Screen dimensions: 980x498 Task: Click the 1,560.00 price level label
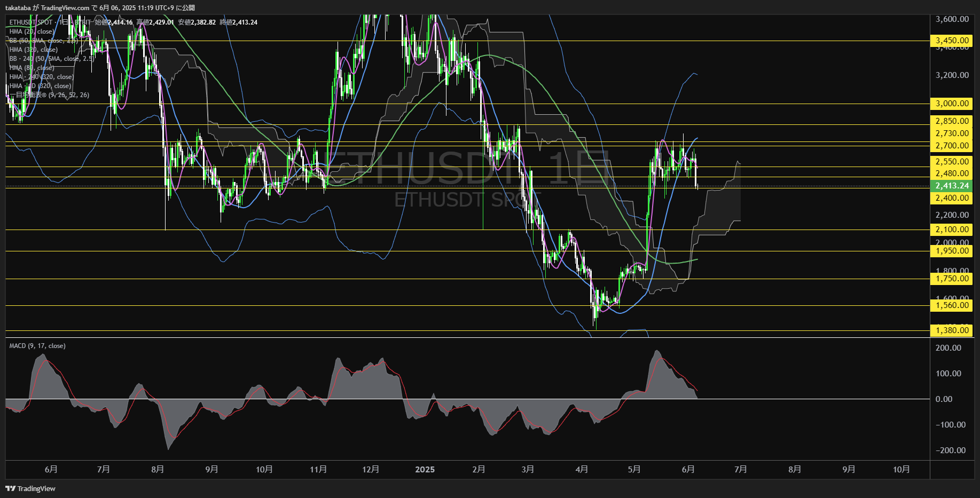(x=952, y=305)
